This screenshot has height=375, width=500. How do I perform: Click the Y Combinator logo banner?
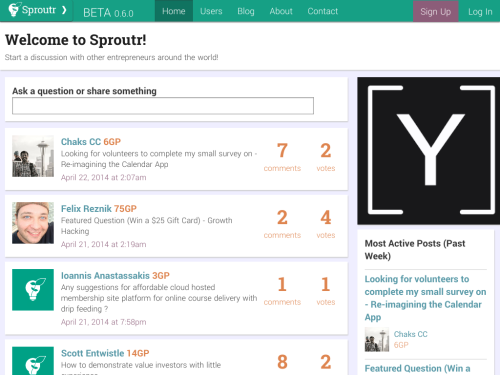(x=429, y=151)
